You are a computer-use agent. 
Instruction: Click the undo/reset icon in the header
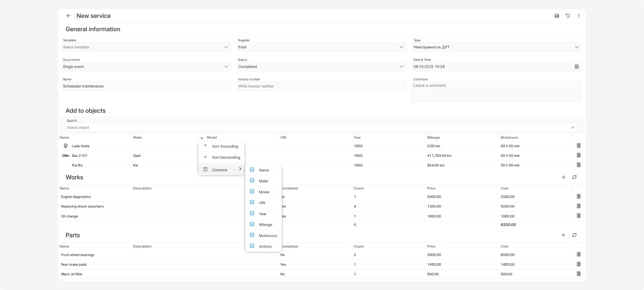(x=568, y=16)
